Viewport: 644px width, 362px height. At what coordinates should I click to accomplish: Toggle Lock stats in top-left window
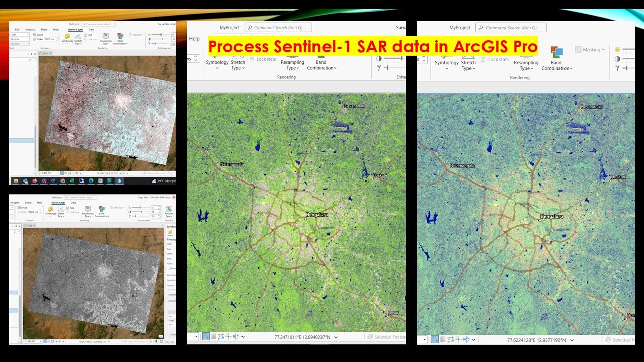pos(91,39)
